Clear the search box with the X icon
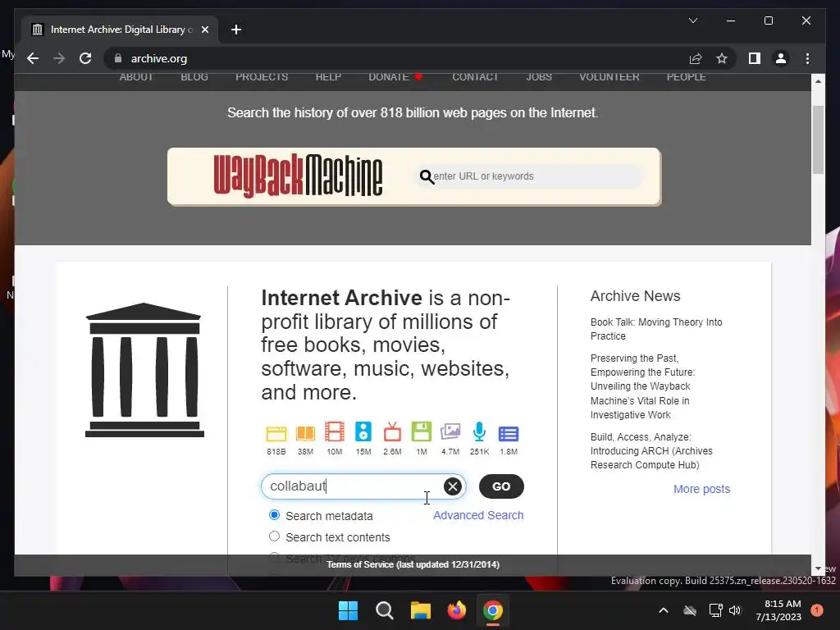Screen dimensions: 840x630 453,486
